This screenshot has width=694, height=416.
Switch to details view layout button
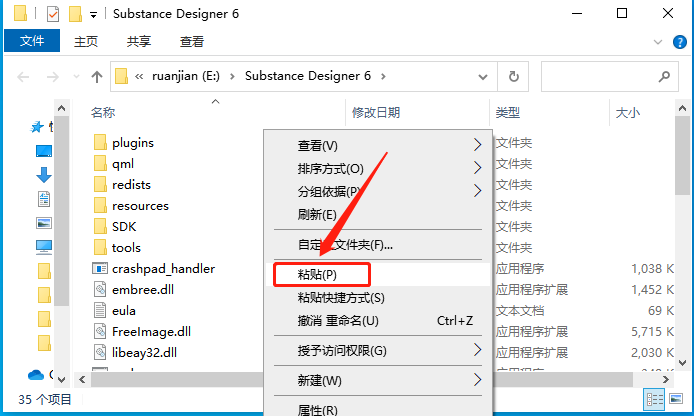pyautogui.click(x=654, y=399)
